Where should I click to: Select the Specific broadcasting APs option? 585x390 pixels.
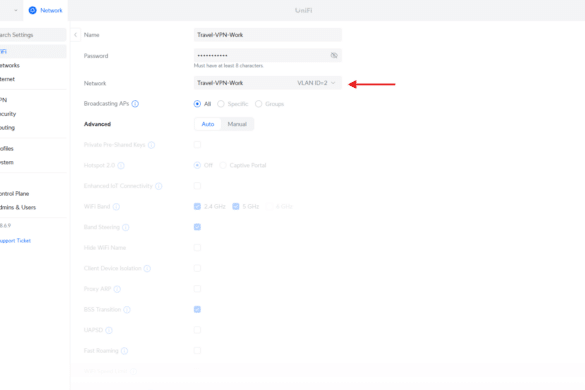[221, 104]
